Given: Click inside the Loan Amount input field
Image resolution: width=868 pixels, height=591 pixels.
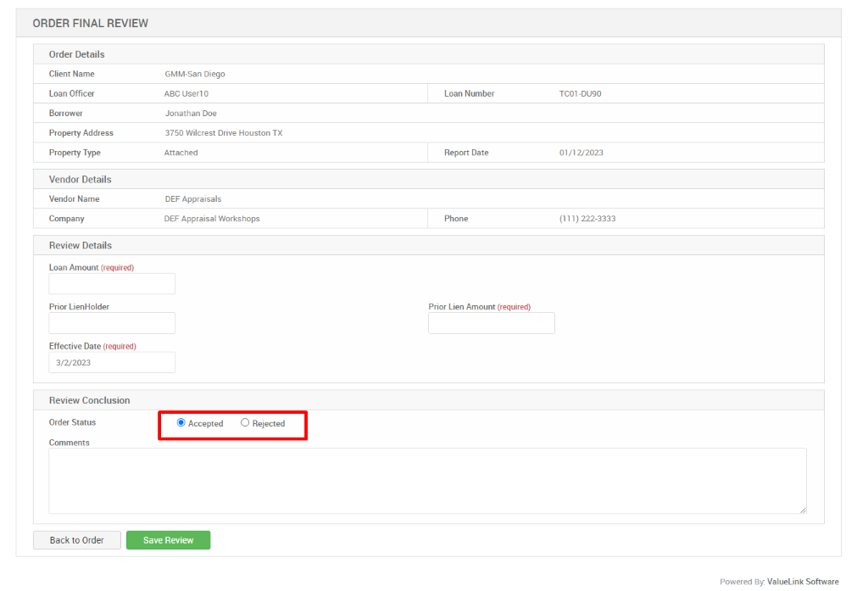Looking at the screenshot, I should pyautogui.click(x=111, y=283).
